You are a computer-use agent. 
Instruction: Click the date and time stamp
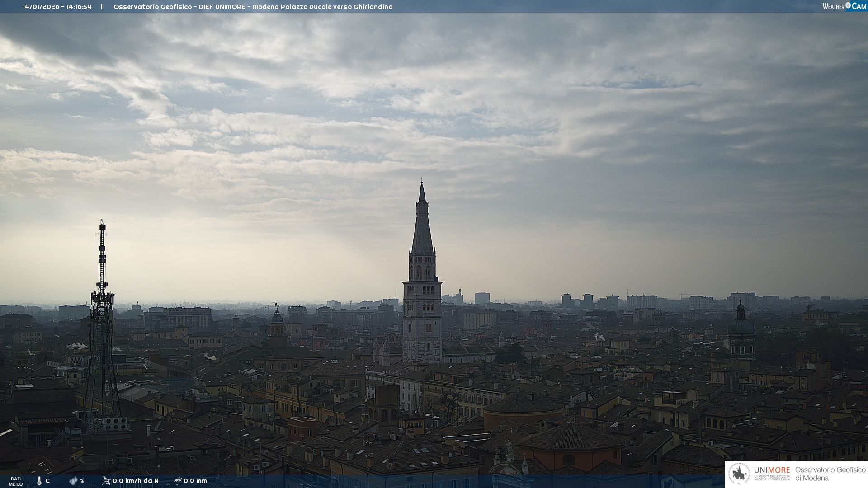(x=57, y=7)
